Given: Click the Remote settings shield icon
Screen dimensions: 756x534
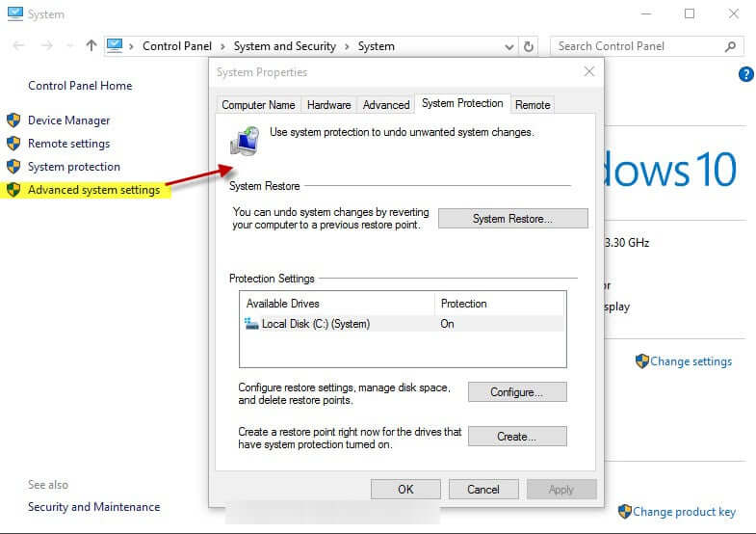Looking at the screenshot, I should point(13,144).
